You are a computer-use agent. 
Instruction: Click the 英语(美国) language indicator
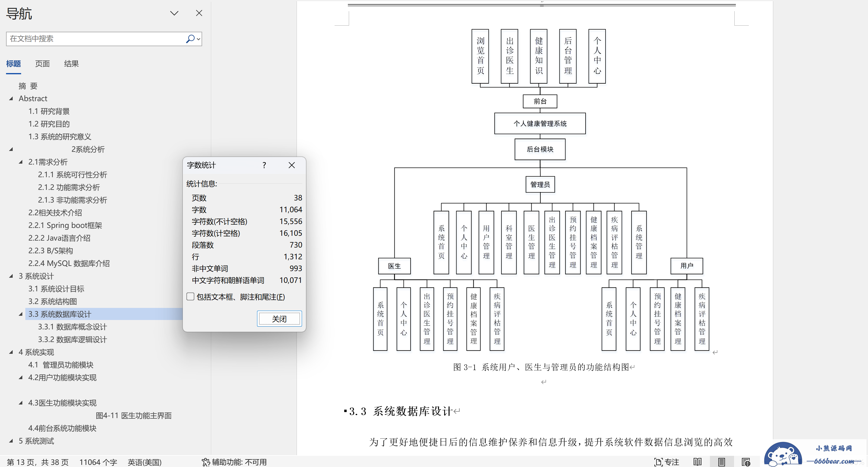(x=145, y=462)
